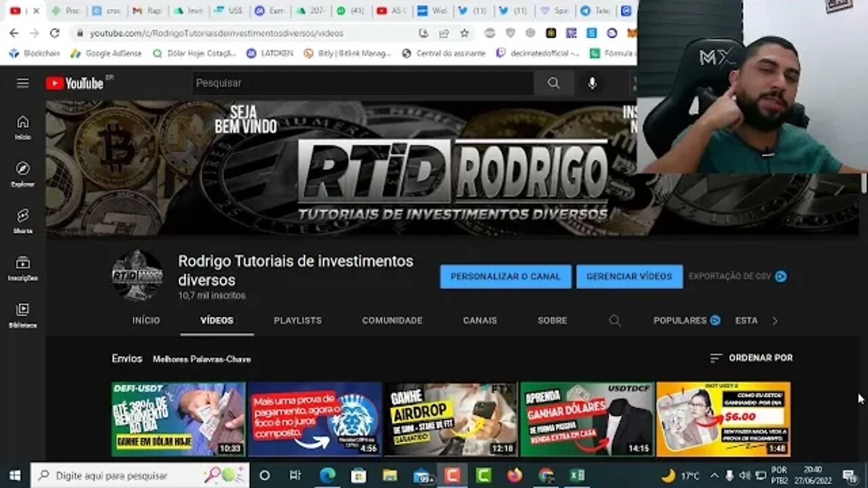
Task: Open the Windows Start menu
Action: pos(14,475)
